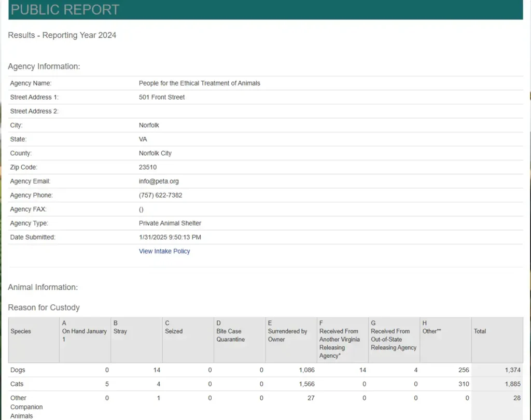Image resolution: width=531 pixels, height=420 pixels.
Task: Select the Dogs Other** value 256
Action: pos(464,370)
